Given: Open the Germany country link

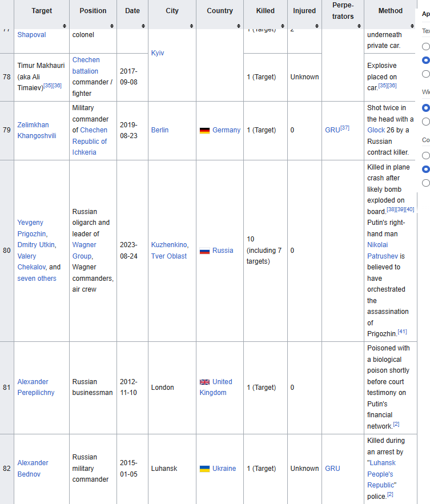Looking at the screenshot, I should (x=226, y=130).
